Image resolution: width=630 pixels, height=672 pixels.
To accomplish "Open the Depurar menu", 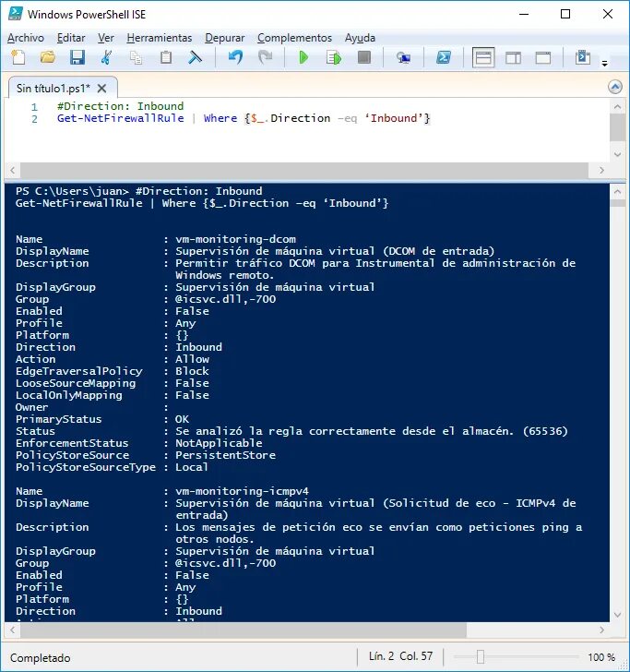I will tap(225, 38).
